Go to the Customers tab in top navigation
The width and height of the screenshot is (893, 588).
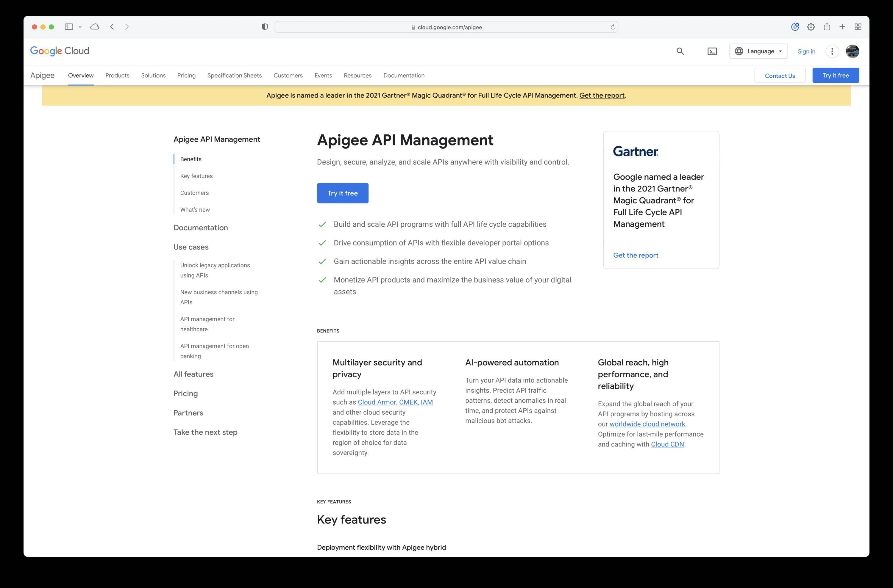(288, 75)
